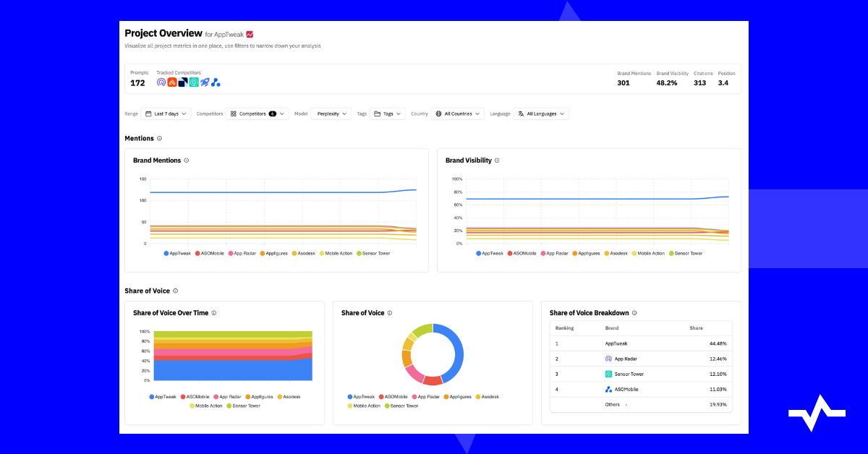This screenshot has width=868, height=454.
Task: Click info icon next to Mentions heading
Action: [x=160, y=138]
